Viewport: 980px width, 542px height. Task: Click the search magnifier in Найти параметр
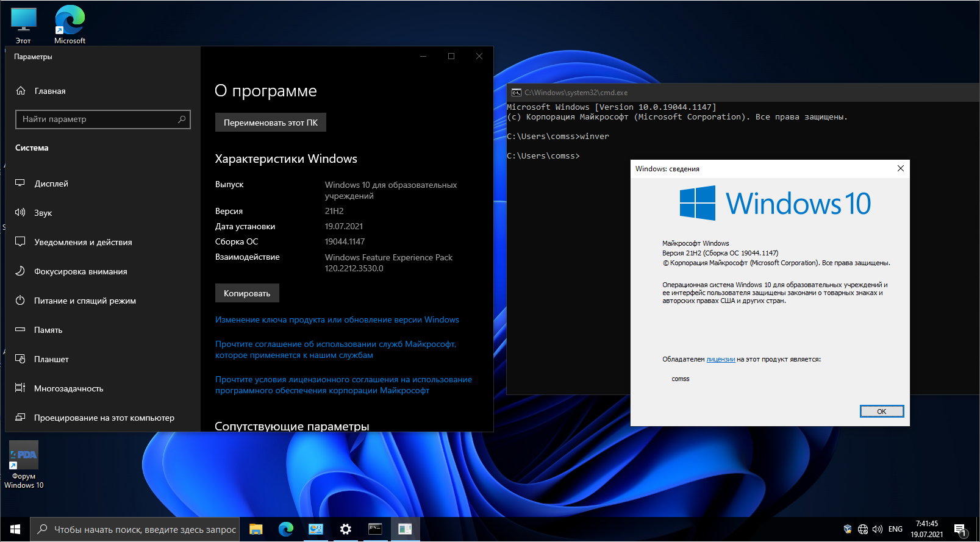[182, 119]
